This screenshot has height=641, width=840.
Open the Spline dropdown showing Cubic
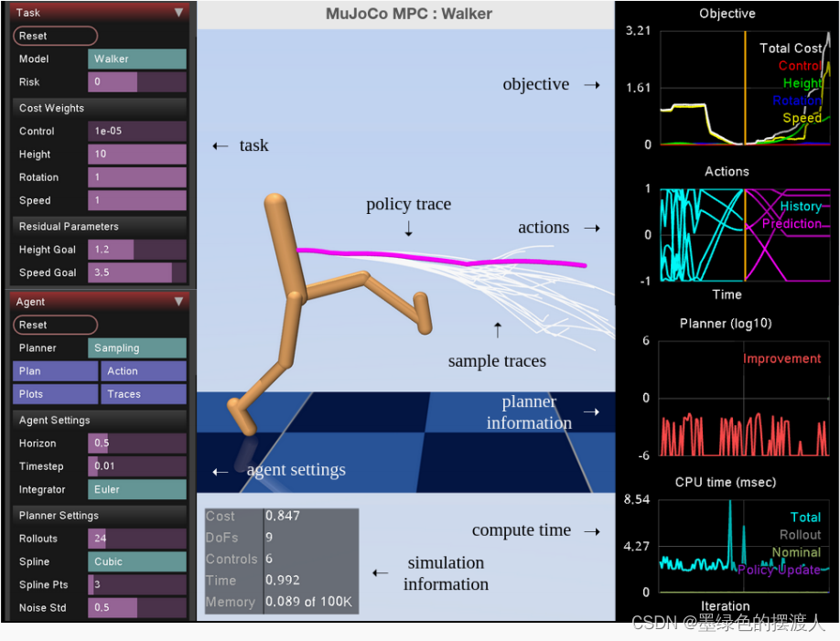coord(137,561)
